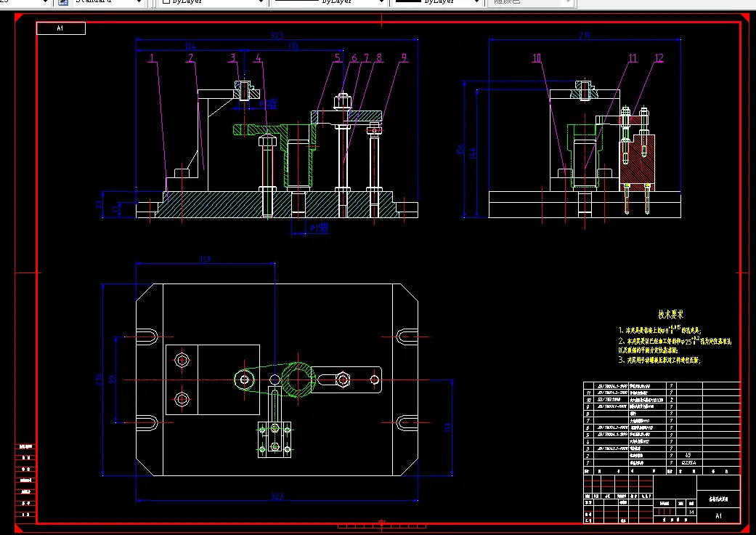Image resolution: width=756 pixels, height=535 pixels.
Task: Select the 323 dimension below plan view
Action: (277, 496)
